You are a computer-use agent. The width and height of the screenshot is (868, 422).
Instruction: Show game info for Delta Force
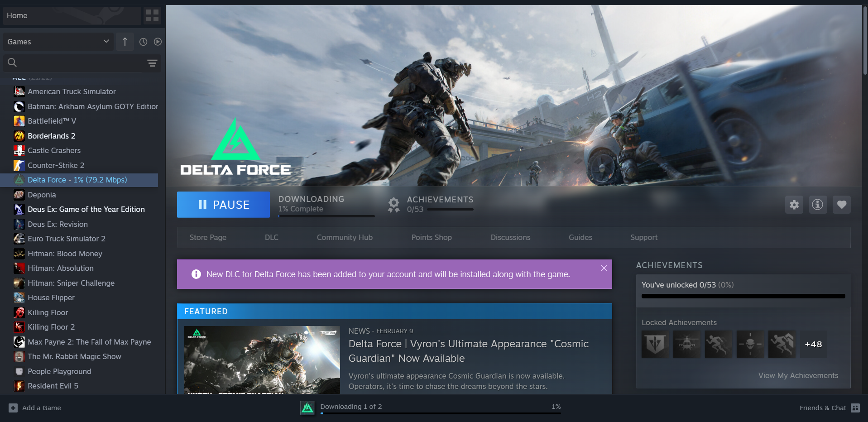pos(817,205)
